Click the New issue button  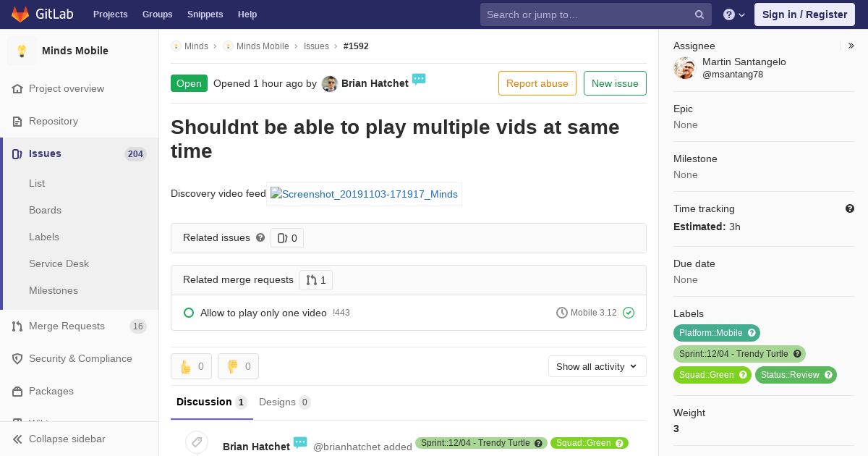[x=615, y=83]
